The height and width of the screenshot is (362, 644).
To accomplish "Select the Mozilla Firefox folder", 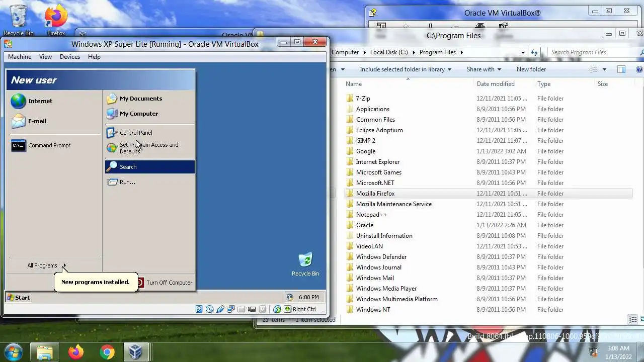I will (488, 194).
